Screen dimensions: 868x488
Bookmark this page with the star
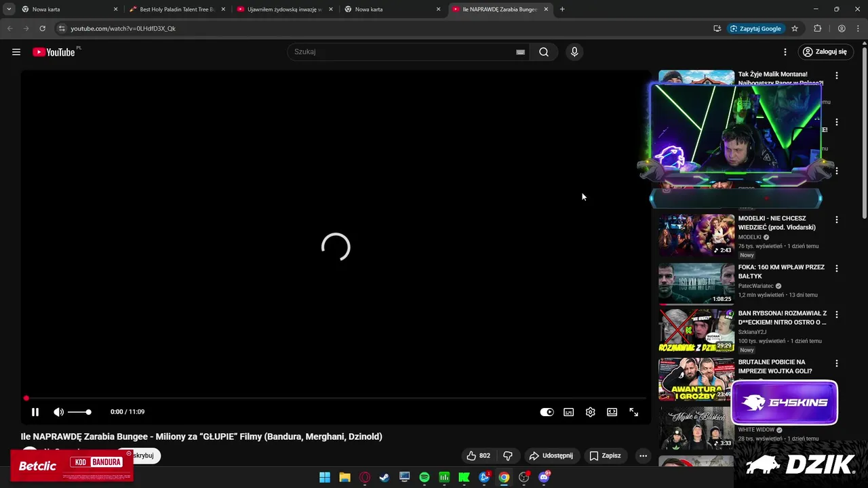[795, 28]
